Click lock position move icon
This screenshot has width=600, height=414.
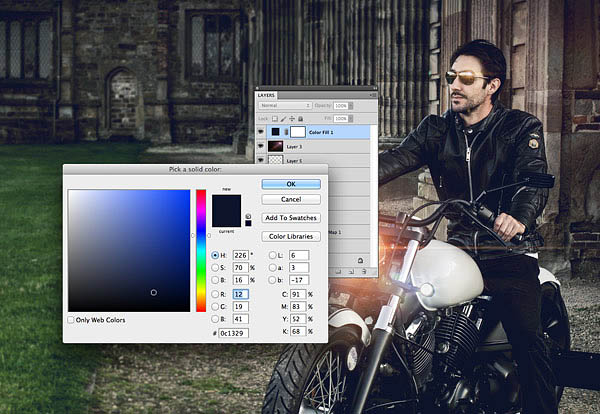(292, 119)
